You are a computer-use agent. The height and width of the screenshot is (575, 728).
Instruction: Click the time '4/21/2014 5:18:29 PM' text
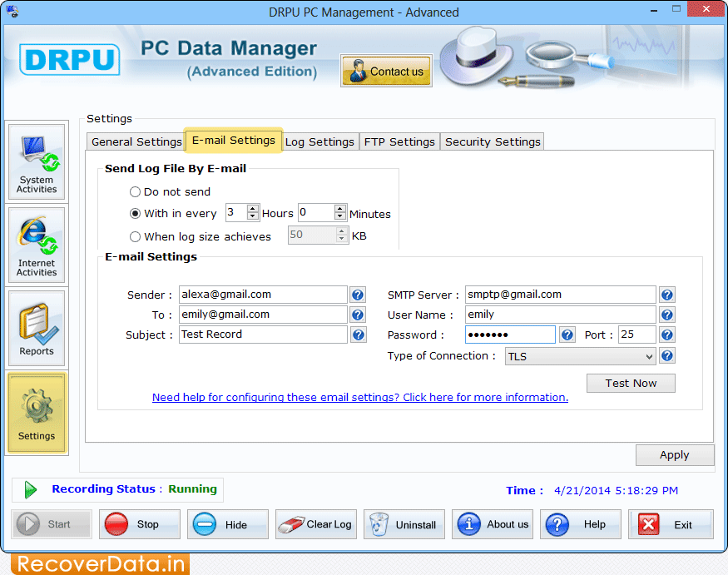pyautogui.click(x=617, y=491)
